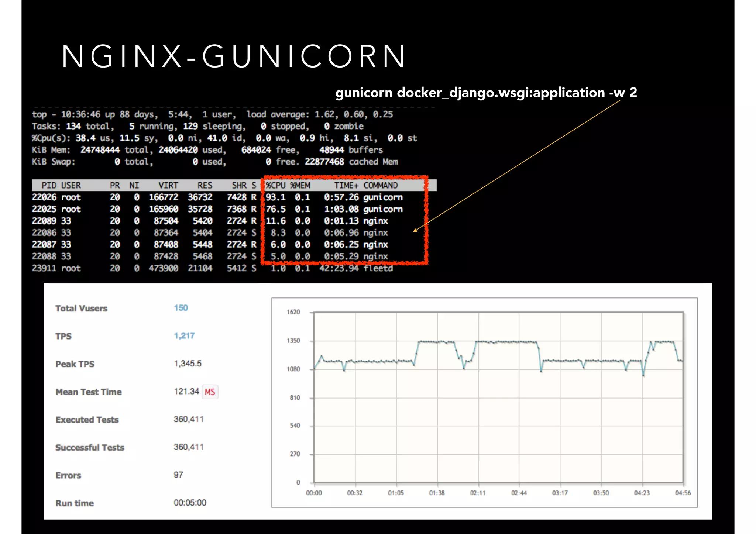The height and width of the screenshot is (534, 756).
Task: Click the COMMAND column header
Action: coord(381,185)
